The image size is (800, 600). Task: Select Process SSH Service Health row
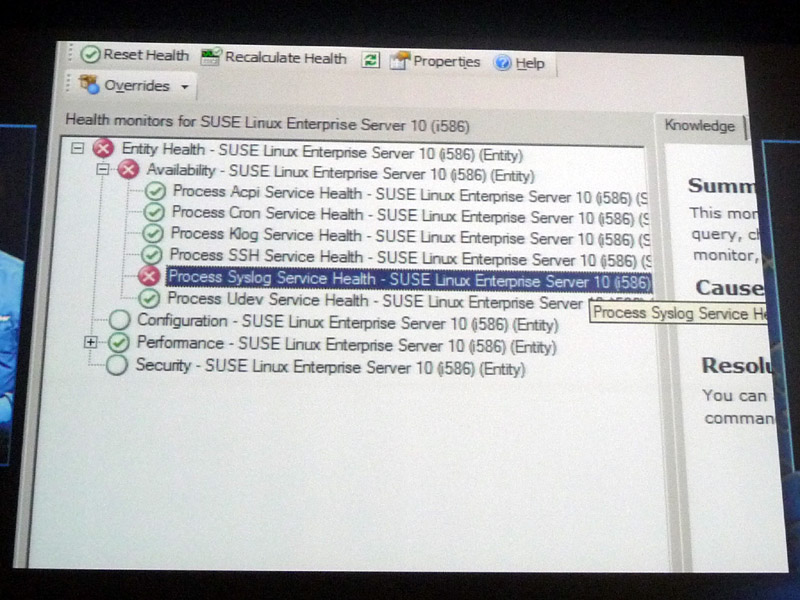click(410, 258)
